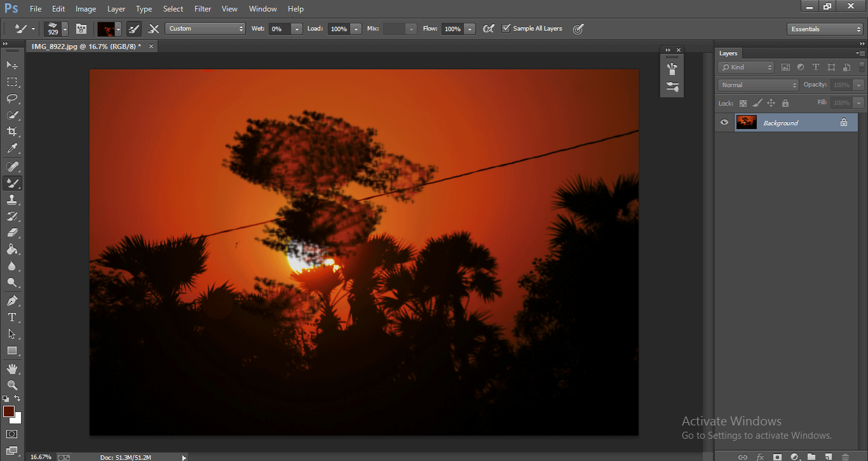Select the History Brush tool

[x=12, y=216]
